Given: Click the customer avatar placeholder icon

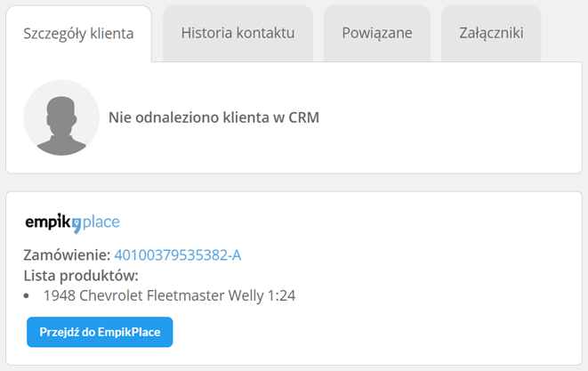Looking at the screenshot, I should (x=61, y=117).
